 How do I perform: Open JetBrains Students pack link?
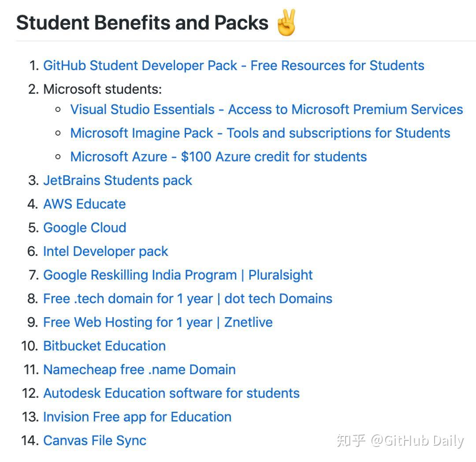coord(118,181)
